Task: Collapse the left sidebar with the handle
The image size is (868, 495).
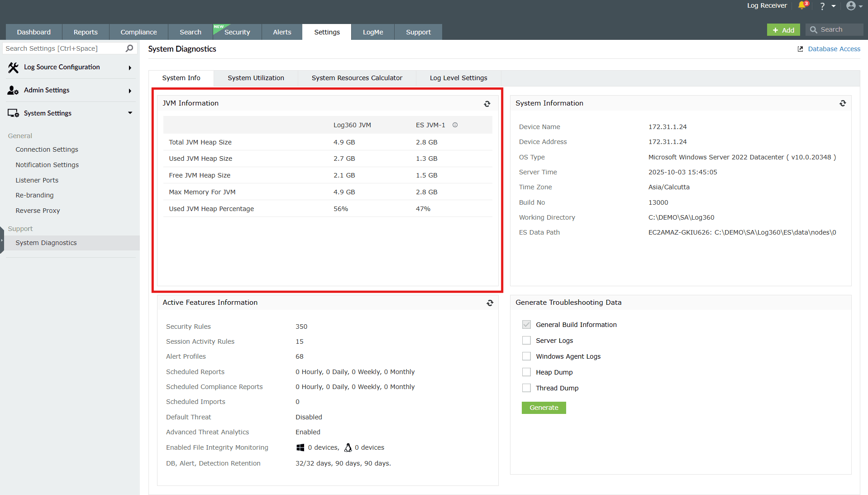Action: pyautogui.click(x=2, y=240)
